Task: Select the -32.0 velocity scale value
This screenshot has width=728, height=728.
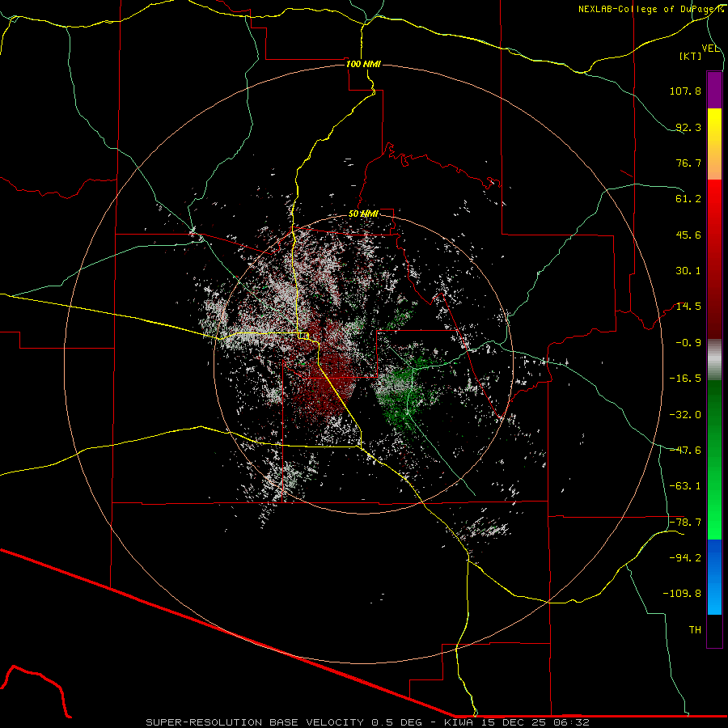Action: (685, 415)
